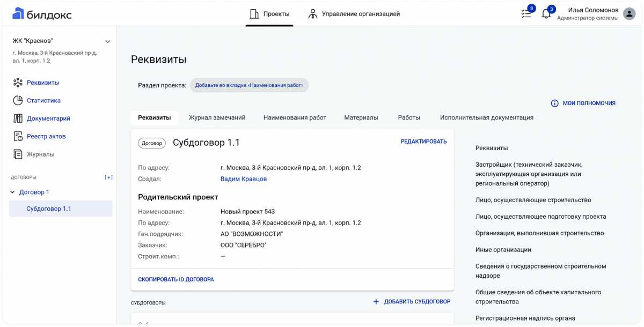
Task: Click the РЕДАКТИРОВАТЬ link on Субдоговор 1.1
Action: (x=423, y=141)
